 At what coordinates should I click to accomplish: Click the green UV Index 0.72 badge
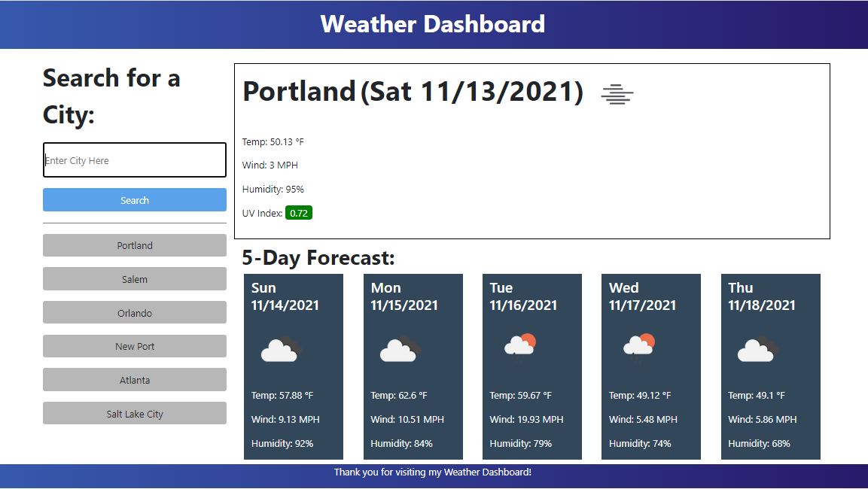click(x=299, y=212)
